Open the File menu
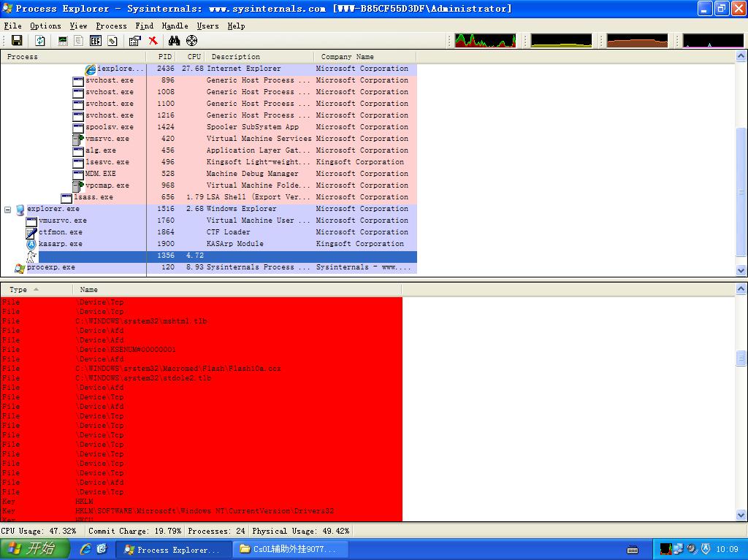The height and width of the screenshot is (560, 748). pos(13,26)
